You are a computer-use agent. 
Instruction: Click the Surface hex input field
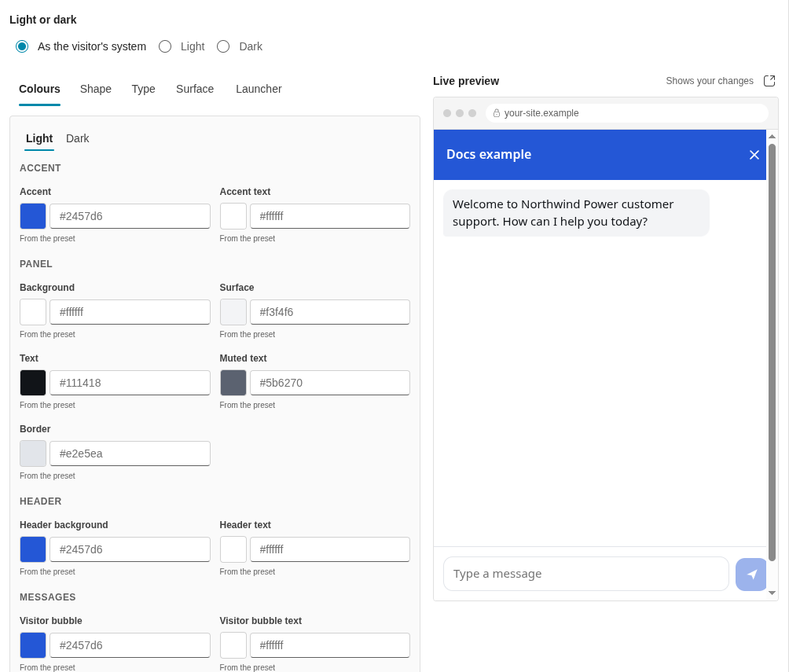click(x=330, y=312)
